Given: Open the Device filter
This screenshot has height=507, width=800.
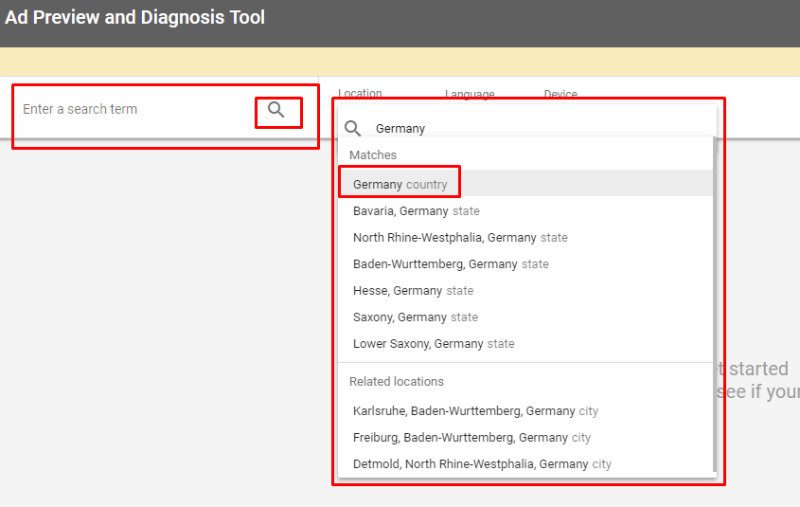Looking at the screenshot, I should pos(560,94).
